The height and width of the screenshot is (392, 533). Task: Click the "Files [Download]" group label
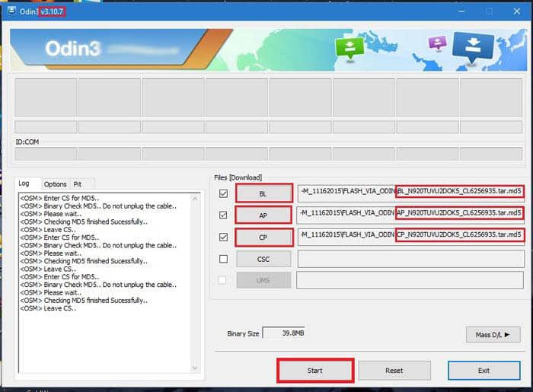coord(238,177)
